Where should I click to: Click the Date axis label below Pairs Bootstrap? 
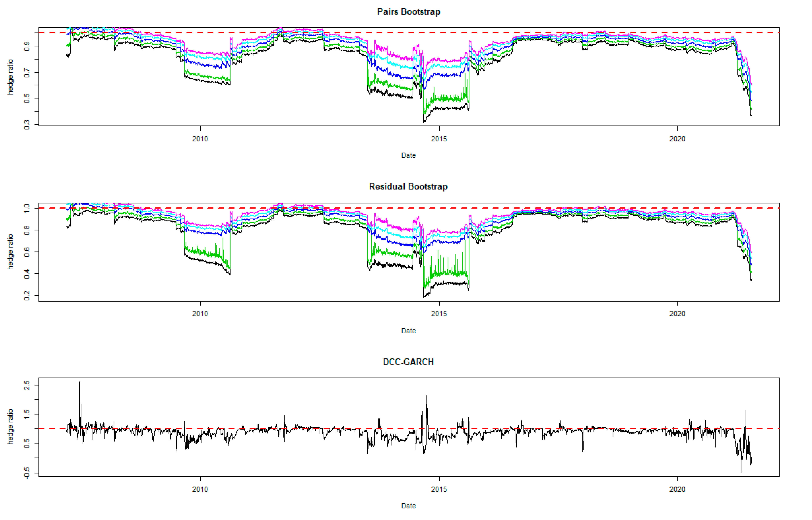[408, 155]
